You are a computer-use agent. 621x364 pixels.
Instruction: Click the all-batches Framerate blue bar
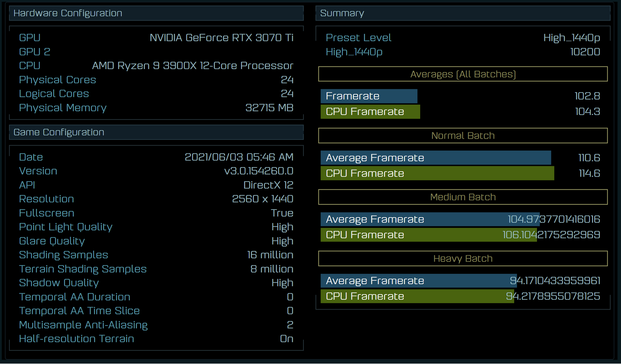(x=369, y=96)
